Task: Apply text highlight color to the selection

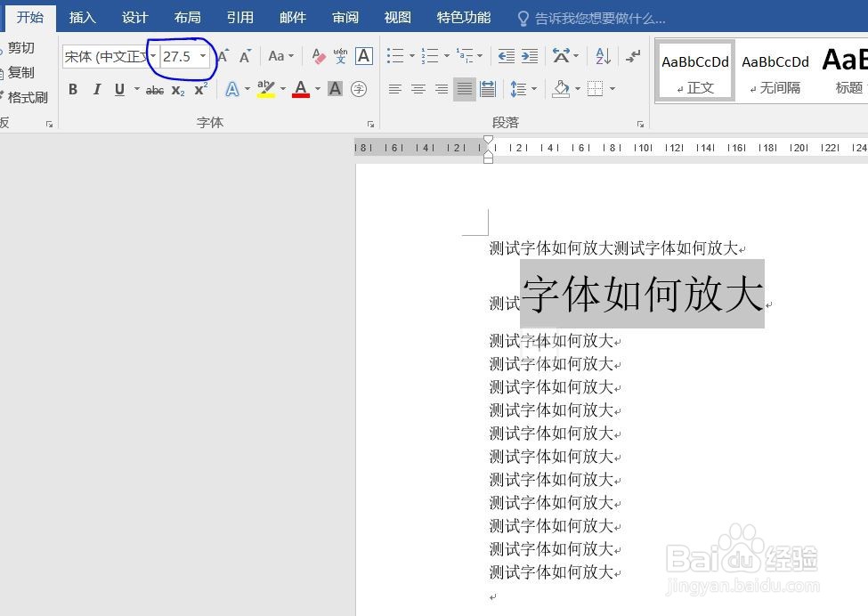Action: click(x=265, y=88)
